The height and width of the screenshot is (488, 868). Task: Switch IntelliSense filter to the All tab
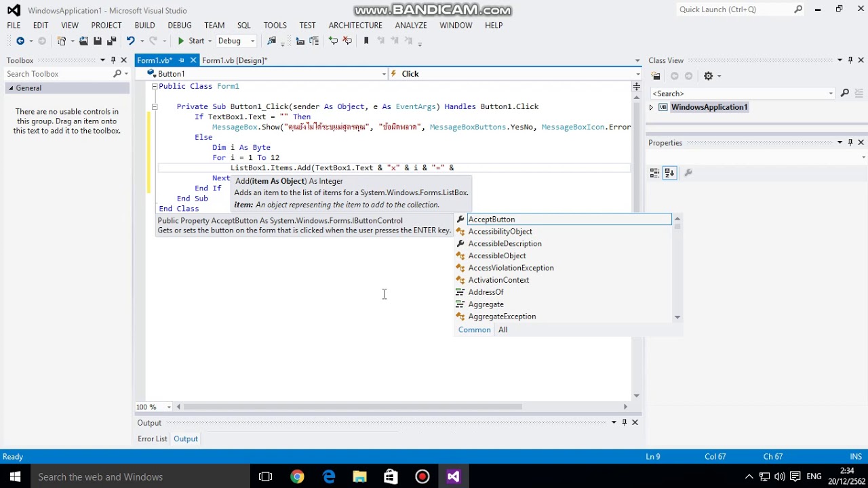coord(502,330)
